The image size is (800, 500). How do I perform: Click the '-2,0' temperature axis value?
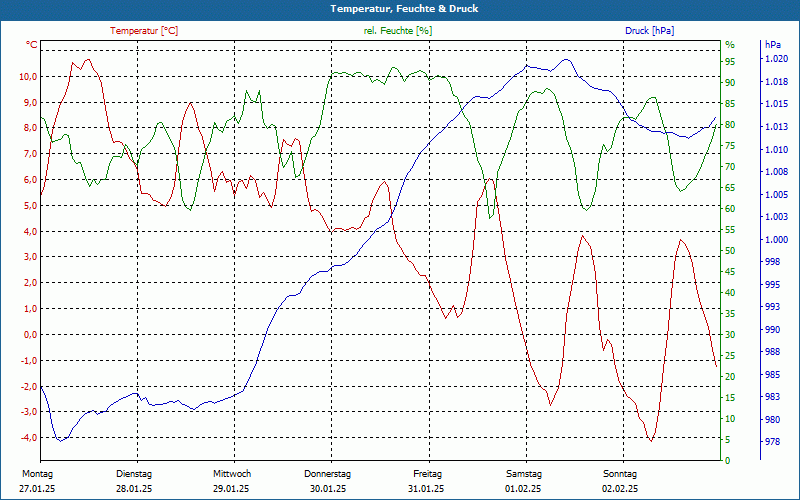(29, 386)
